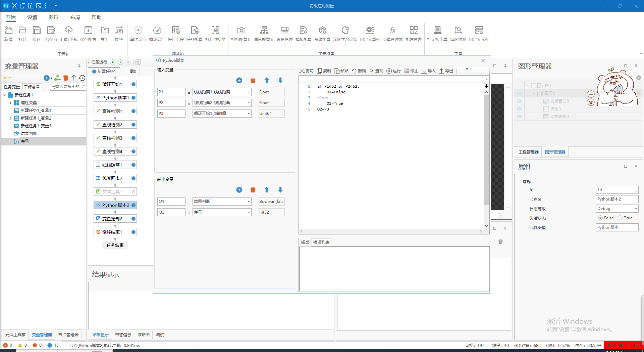Click 节点名 ellipsis button
The width and height of the screenshot is (644, 352).
pyautogui.click(x=635, y=199)
